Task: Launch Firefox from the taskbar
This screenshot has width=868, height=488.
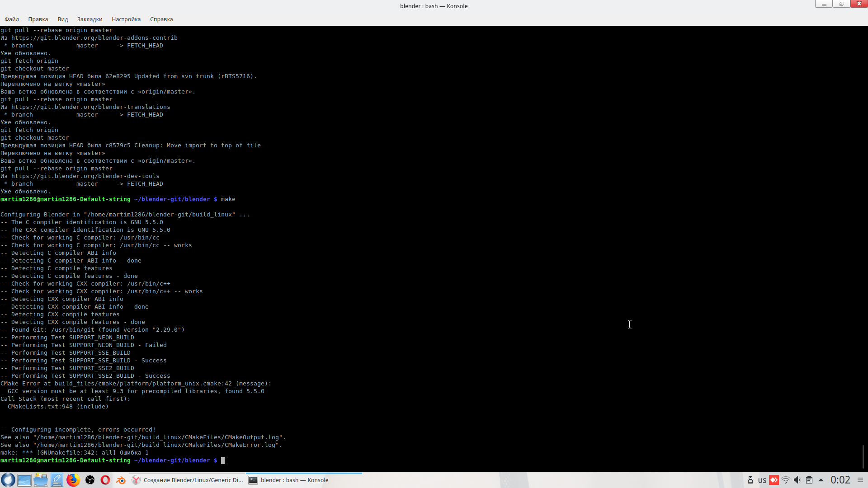Action: (x=73, y=480)
